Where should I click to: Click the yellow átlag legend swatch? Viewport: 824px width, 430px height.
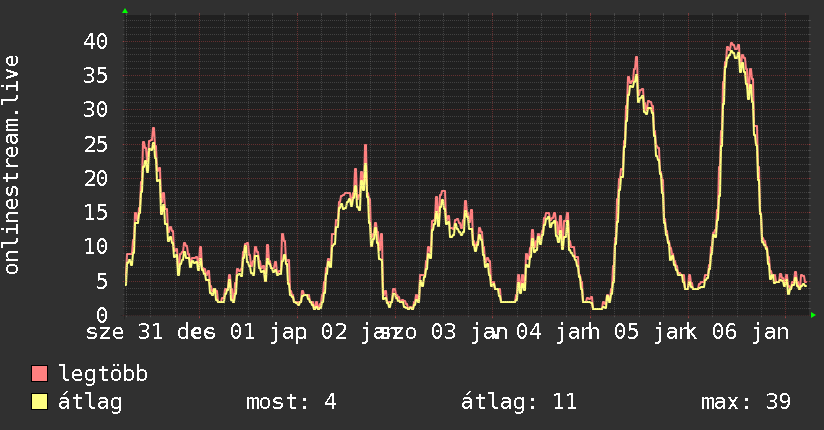(39, 401)
